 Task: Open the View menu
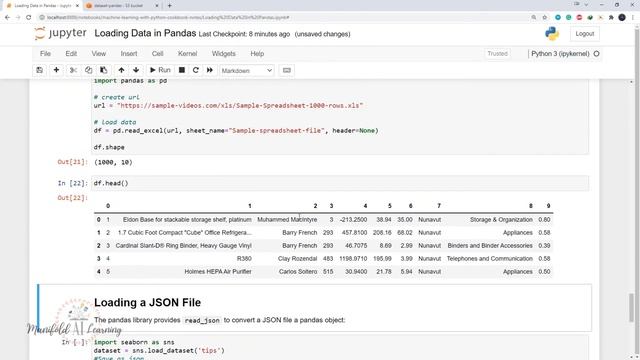99,53
